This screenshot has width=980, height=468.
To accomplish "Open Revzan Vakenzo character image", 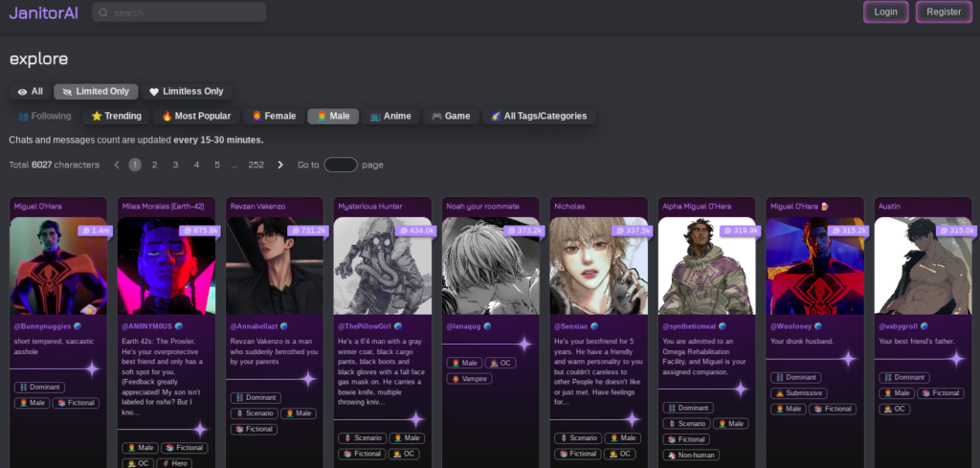I will [x=275, y=265].
